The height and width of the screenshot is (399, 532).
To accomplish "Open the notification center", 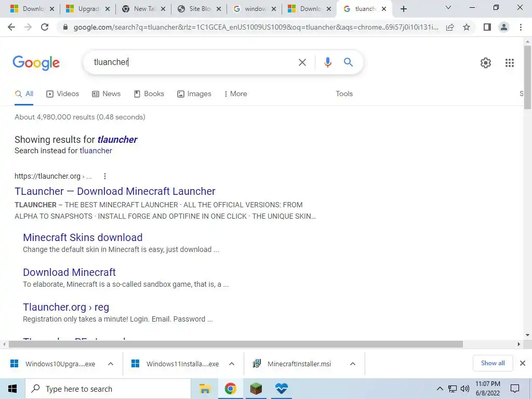I will point(515,389).
